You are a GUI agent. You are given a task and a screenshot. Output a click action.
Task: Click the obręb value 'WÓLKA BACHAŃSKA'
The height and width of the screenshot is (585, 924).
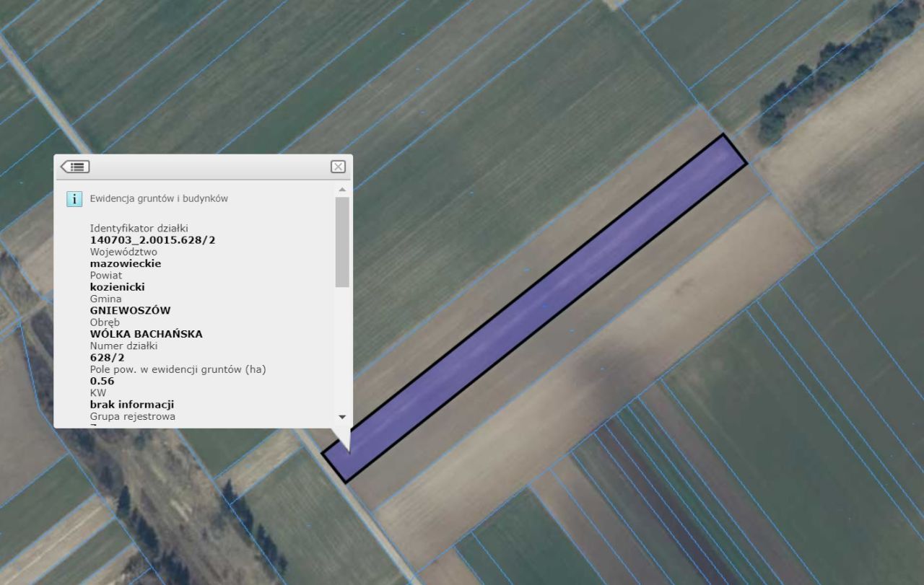pyautogui.click(x=146, y=334)
